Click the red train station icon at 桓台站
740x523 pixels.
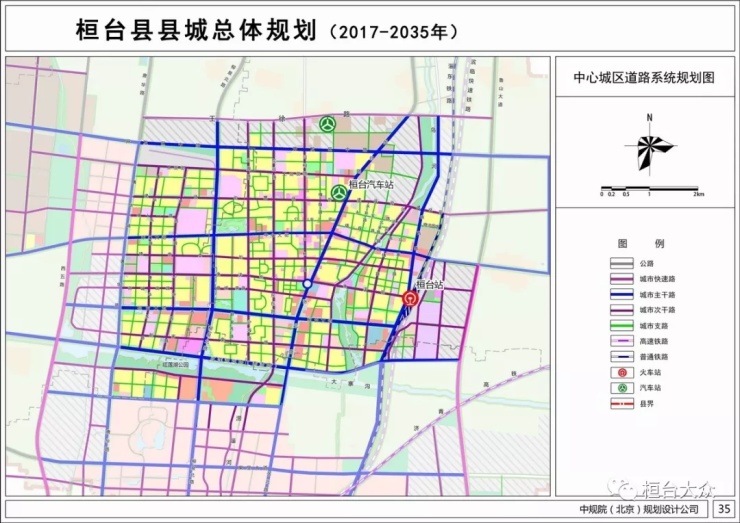(411, 299)
